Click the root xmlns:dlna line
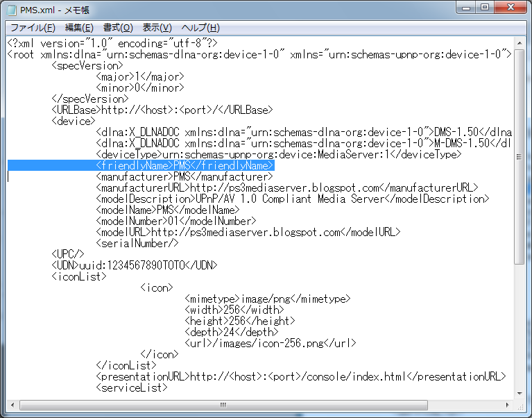The image size is (532, 418). tap(259, 55)
